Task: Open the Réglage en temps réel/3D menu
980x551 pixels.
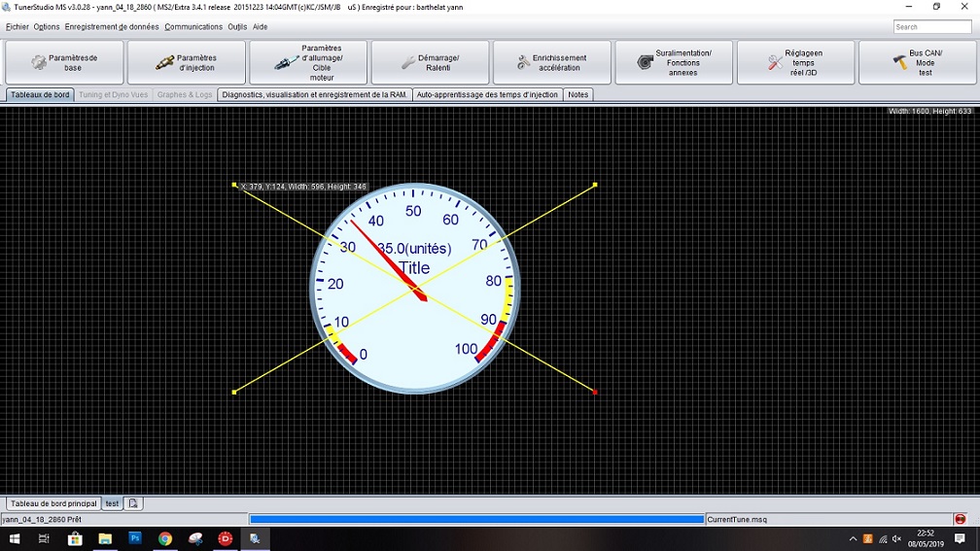Action: click(795, 62)
